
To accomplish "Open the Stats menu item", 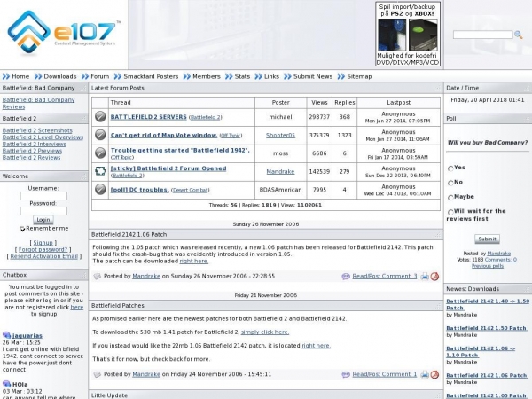I will [242, 76].
